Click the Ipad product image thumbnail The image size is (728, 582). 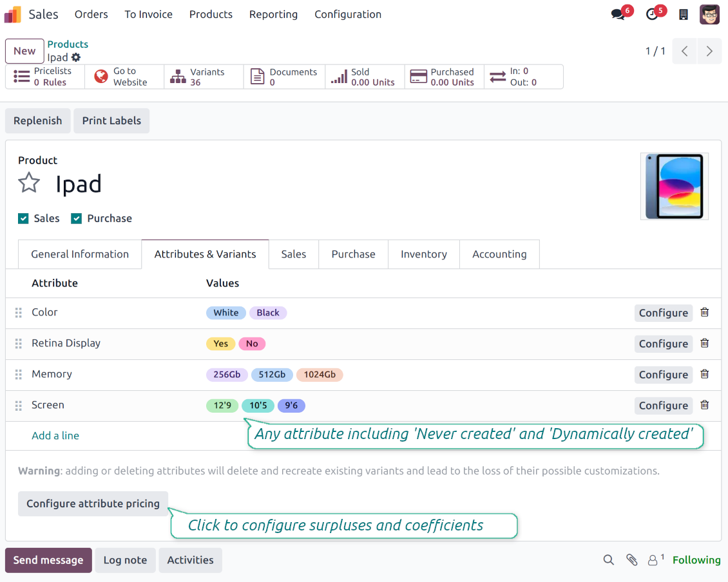coord(674,186)
